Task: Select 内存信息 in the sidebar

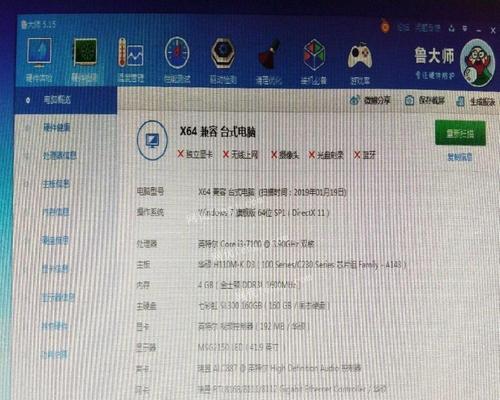Action: pos(56,212)
